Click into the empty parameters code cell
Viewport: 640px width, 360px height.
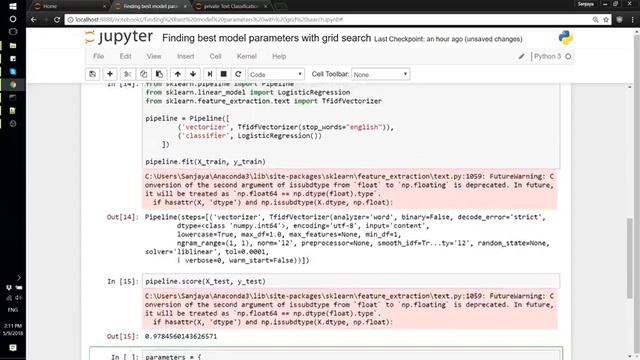click(x=352, y=356)
